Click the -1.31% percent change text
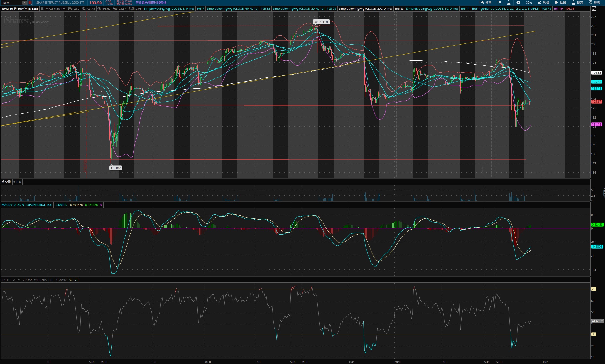 tap(109, 4)
